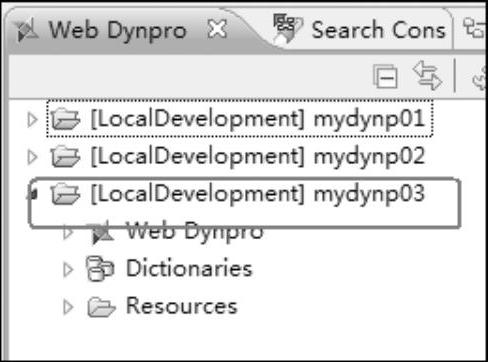488x362 pixels.
Task: Select the Dictionaries tree item text
Action: click(x=189, y=268)
